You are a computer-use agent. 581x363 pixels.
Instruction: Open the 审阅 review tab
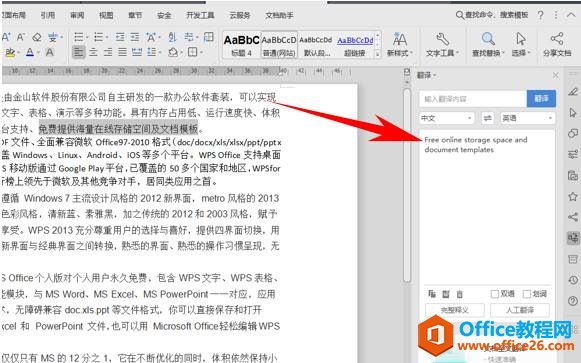[77, 15]
